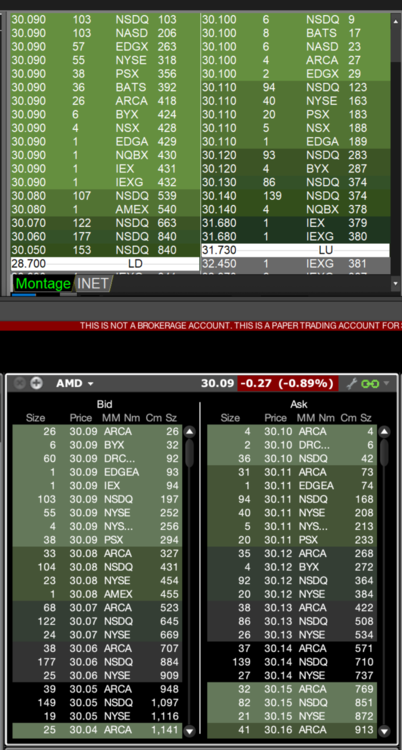The height and width of the screenshot is (750, 402).
Task: Select AMD bid row 30.09 EDGEA
Action: click(97, 472)
